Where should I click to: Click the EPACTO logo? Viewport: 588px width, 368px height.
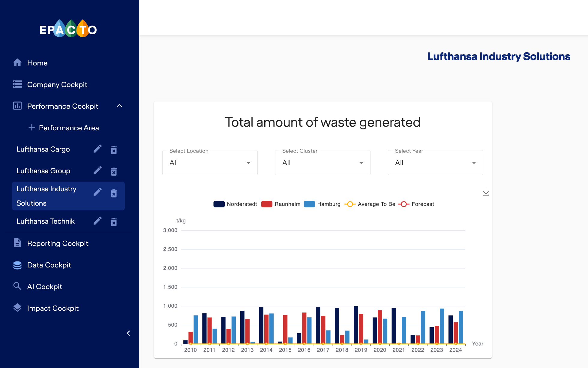(x=68, y=29)
